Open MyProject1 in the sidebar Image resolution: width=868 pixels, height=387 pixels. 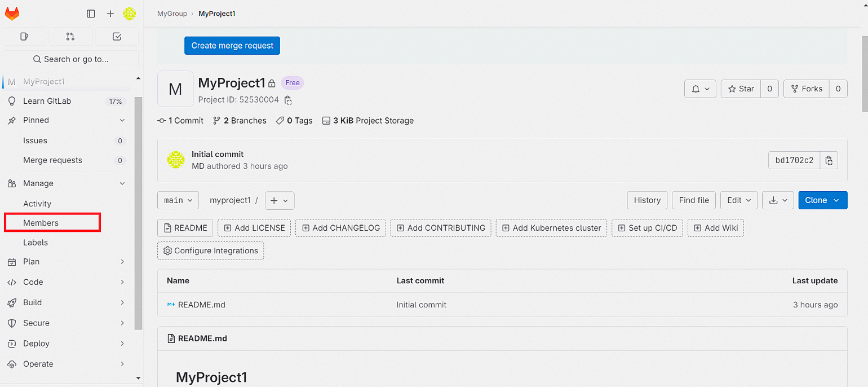(67, 82)
